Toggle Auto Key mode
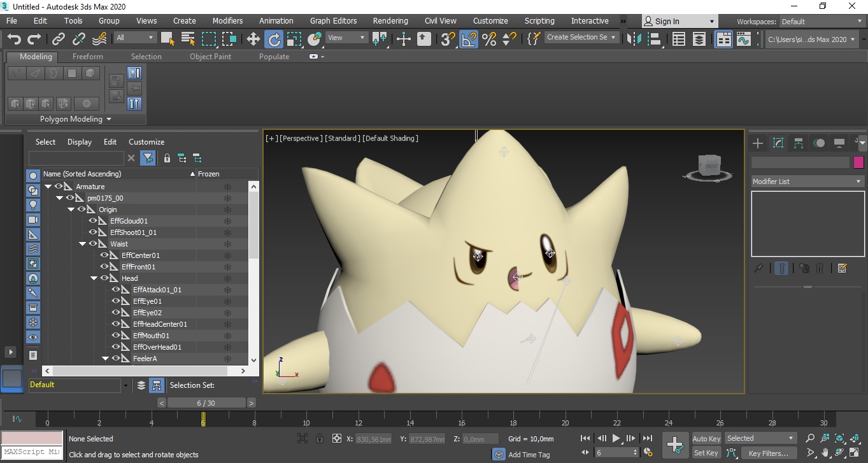Viewport: 868px width, 463px height. [x=706, y=438]
